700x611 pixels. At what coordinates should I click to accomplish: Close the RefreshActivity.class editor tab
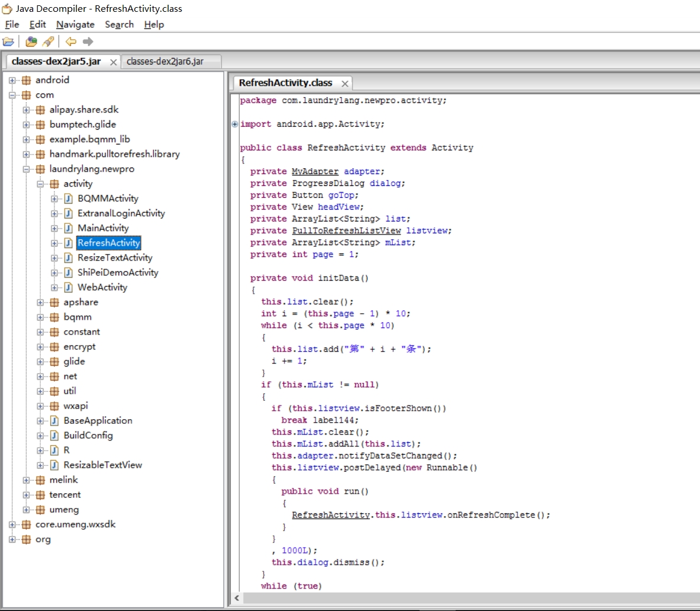(x=344, y=83)
